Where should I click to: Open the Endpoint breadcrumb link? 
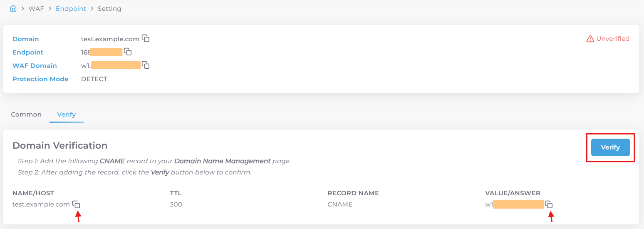coord(71,9)
